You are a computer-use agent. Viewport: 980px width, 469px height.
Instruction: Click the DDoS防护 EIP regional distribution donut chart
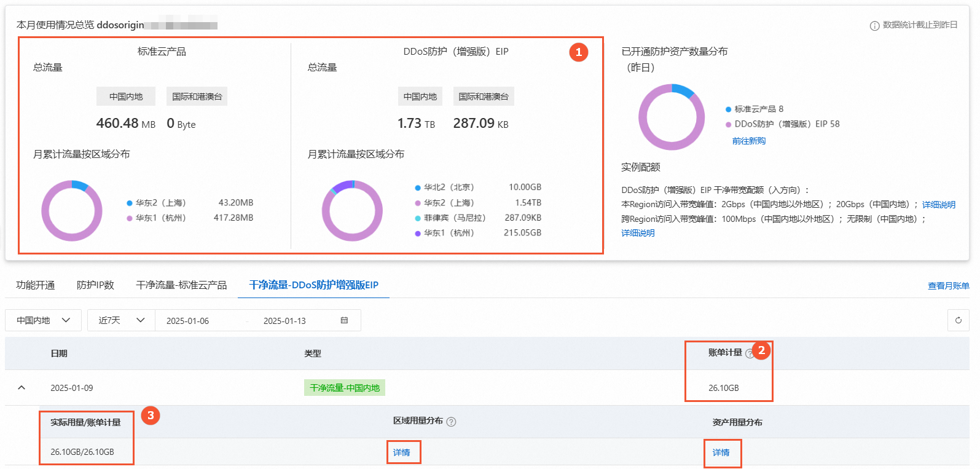point(352,211)
